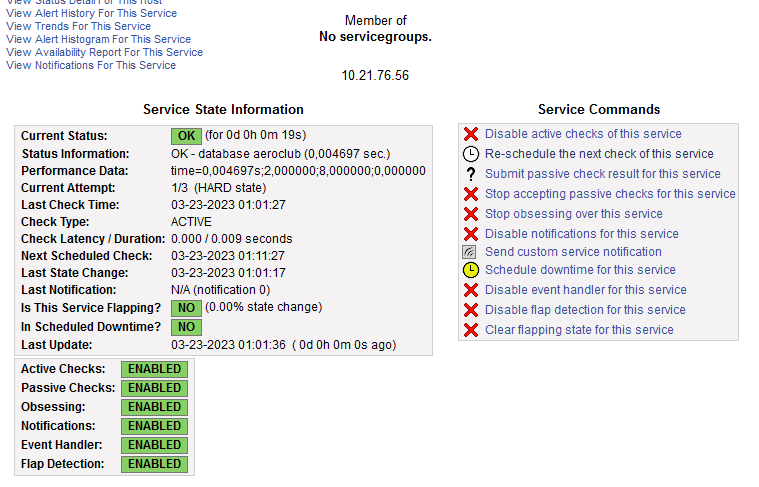
Task: Click red X icon beside Disable event handler
Action: click(x=470, y=290)
